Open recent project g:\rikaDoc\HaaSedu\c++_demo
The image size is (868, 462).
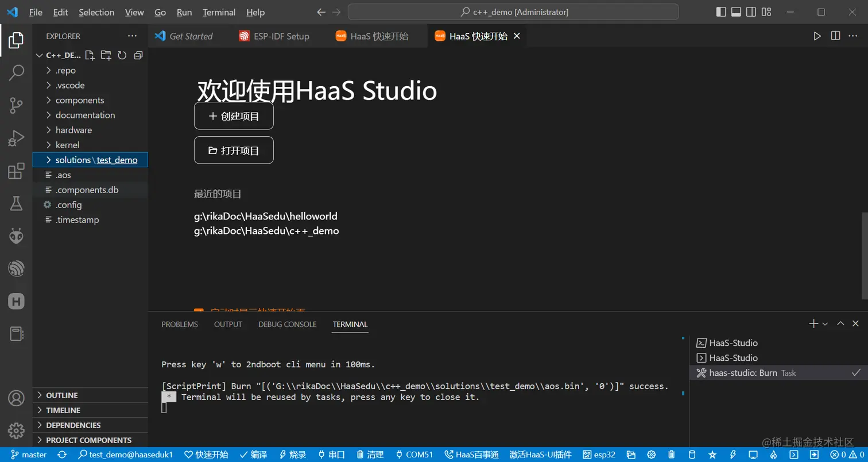tap(266, 231)
